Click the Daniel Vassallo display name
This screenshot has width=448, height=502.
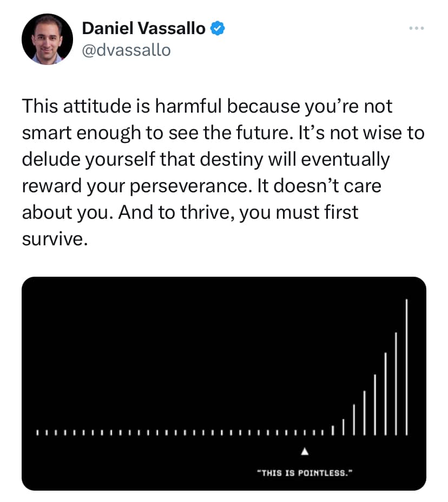pyautogui.click(x=143, y=29)
